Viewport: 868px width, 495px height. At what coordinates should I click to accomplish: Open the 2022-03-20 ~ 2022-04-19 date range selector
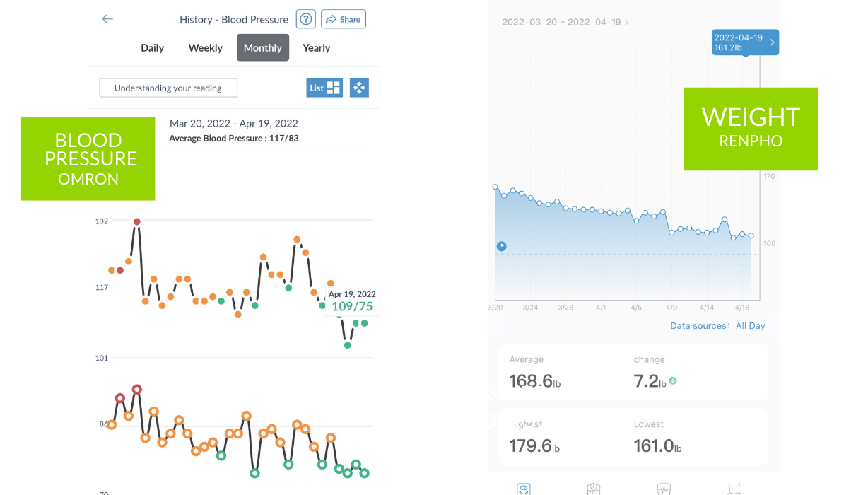[565, 22]
